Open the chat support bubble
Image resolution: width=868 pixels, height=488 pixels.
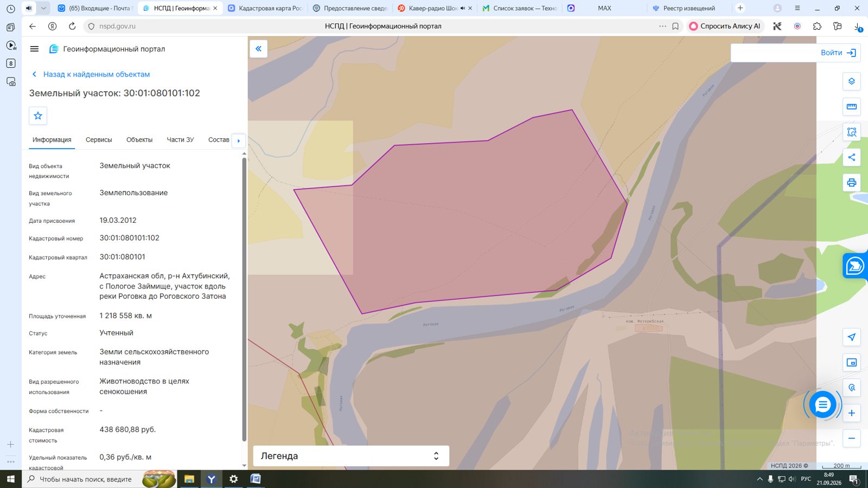[x=822, y=404]
